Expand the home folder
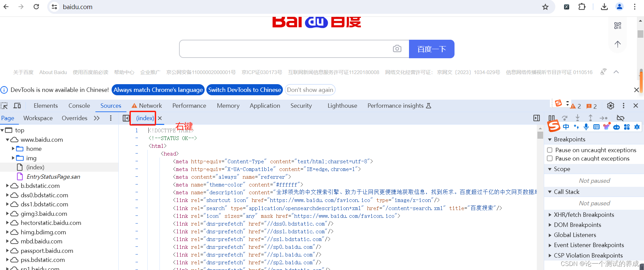644x270 pixels. (x=13, y=148)
